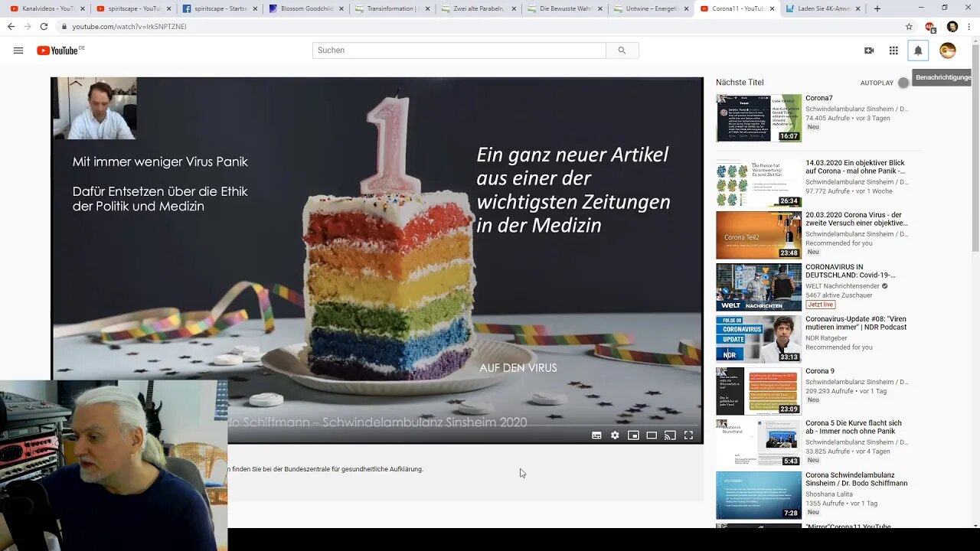The height and width of the screenshot is (551, 980).
Task: Open the WELT live stream thumbnail
Action: pos(759,287)
